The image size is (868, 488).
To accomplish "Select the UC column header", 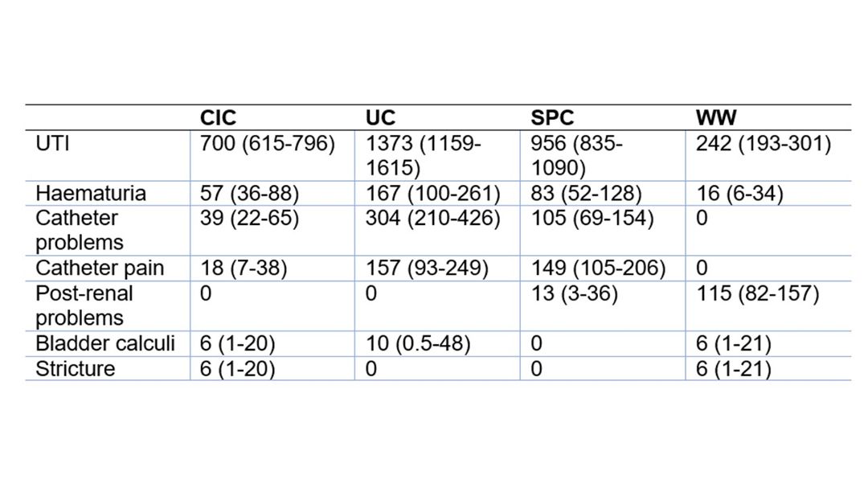I will pyautogui.click(x=380, y=117).
